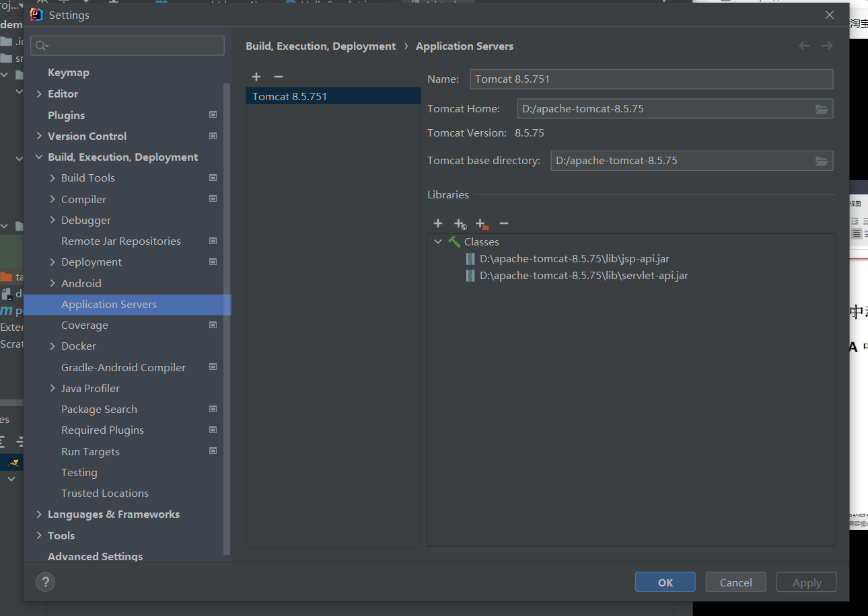Select the servlet-api.jar library entry
The width and height of the screenshot is (868, 616).
coord(584,276)
